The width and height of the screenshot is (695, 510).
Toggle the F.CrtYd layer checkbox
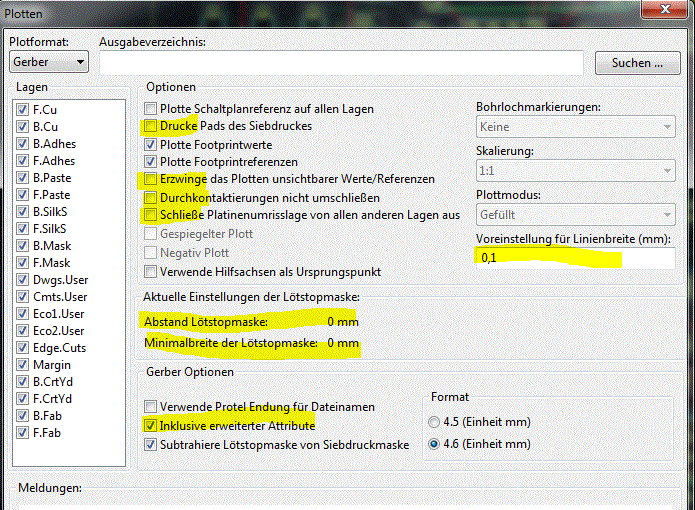click(22, 399)
